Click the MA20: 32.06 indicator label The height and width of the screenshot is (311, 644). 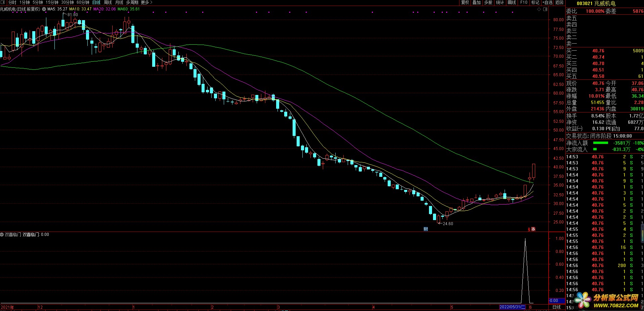104,9
